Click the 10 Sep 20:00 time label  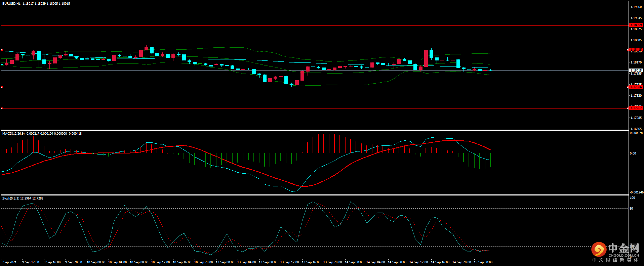point(203,262)
